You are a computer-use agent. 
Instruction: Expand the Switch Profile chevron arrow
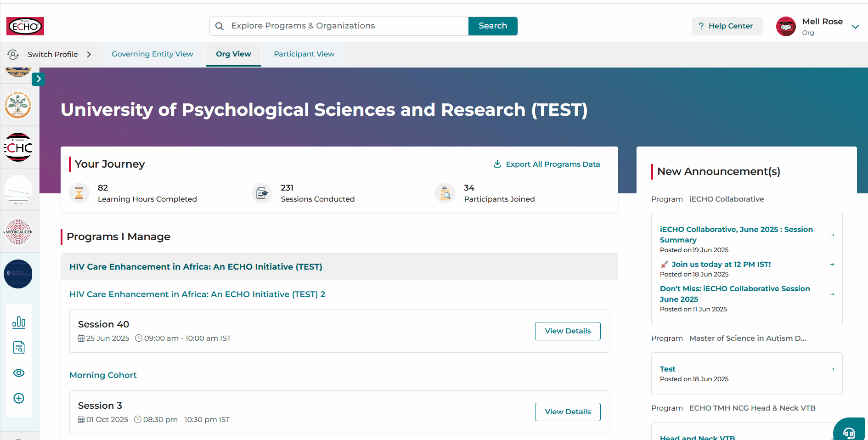point(89,54)
